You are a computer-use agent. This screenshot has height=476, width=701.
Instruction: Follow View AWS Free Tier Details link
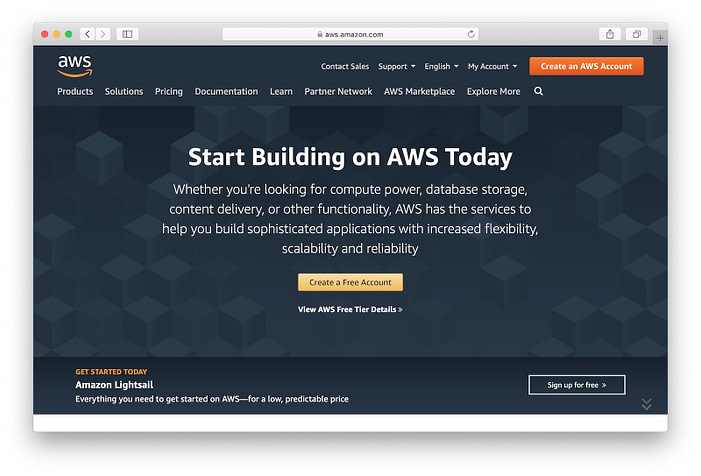click(x=350, y=309)
